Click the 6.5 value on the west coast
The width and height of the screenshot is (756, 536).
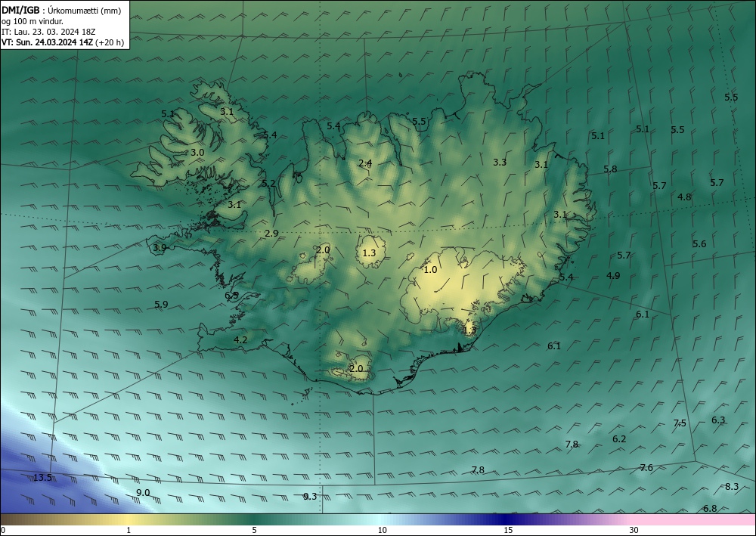pos(231,295)
